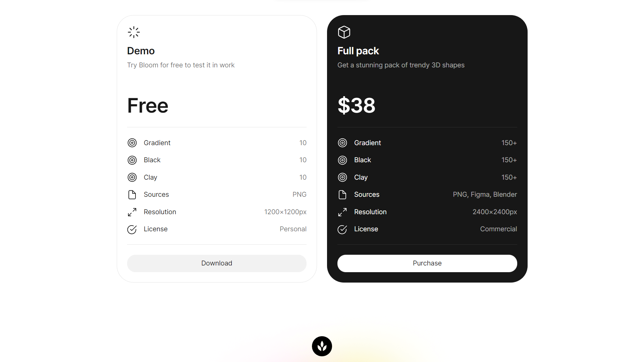Click the License label in Demo card
644x362 pixels.
coord(156,229)
